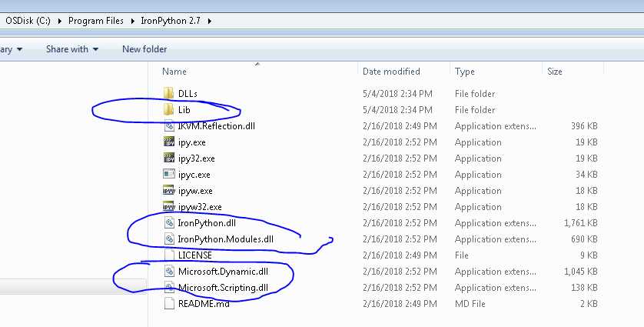Click the LICENSE file name

(194, 255)
